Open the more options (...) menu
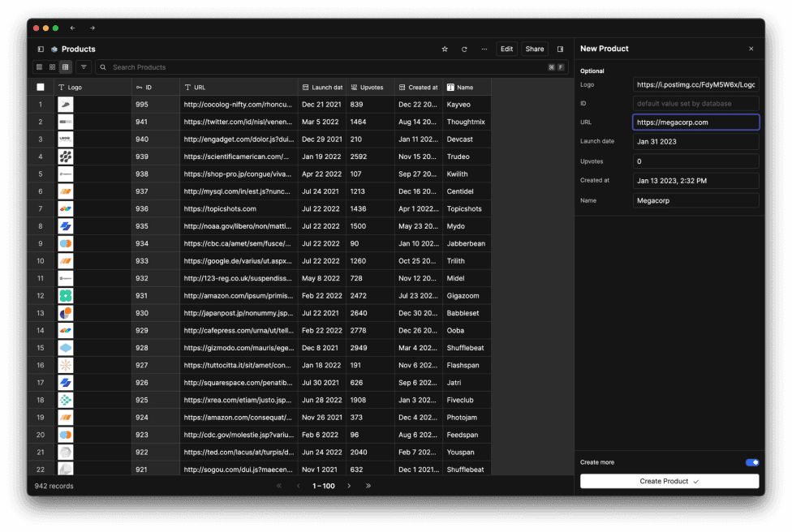792x532 pixels. (x=484, y=49)
